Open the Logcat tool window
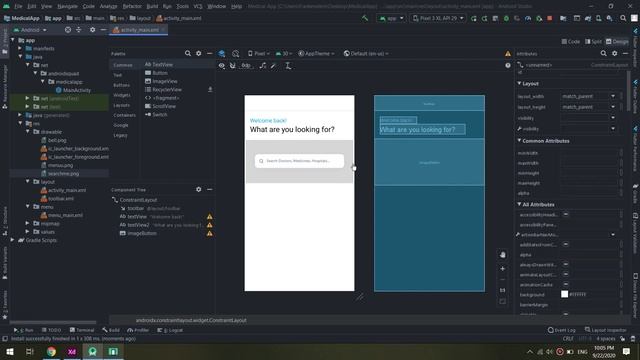The image size is (640, 360). coord(170,330)
